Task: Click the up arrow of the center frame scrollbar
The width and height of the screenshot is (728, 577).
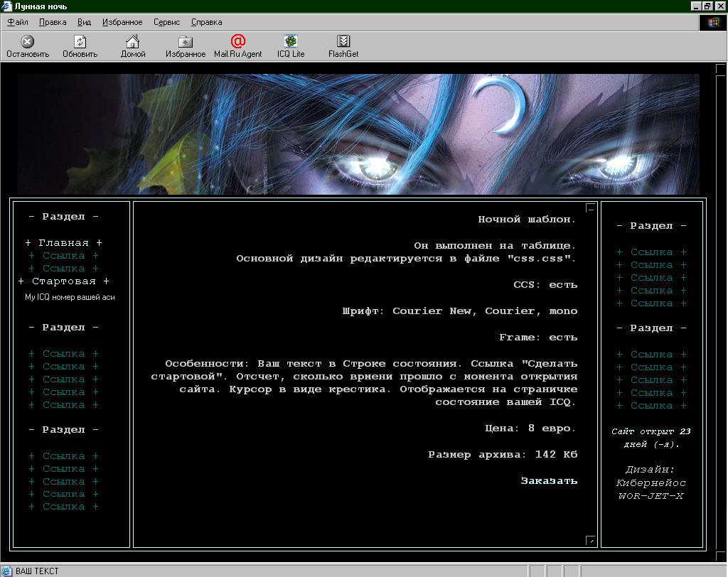Action: coord(590,208)
